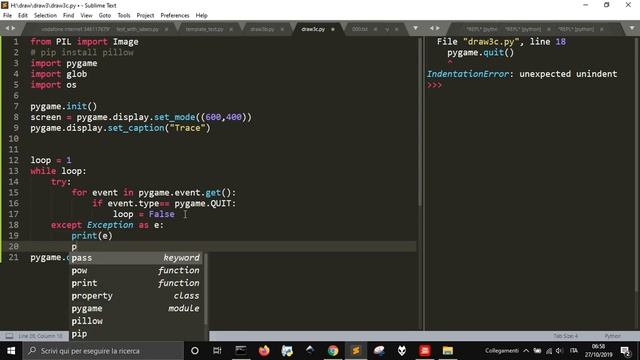Choose 'print' function from autocomplete list
Viewport: 640px width, 360px height.
136,283
